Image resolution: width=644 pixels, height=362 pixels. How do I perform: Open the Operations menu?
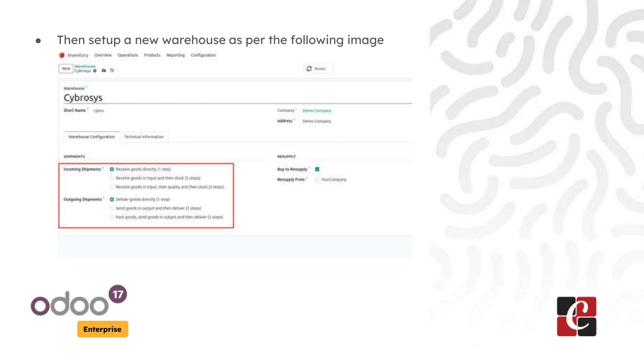point(128,55)
